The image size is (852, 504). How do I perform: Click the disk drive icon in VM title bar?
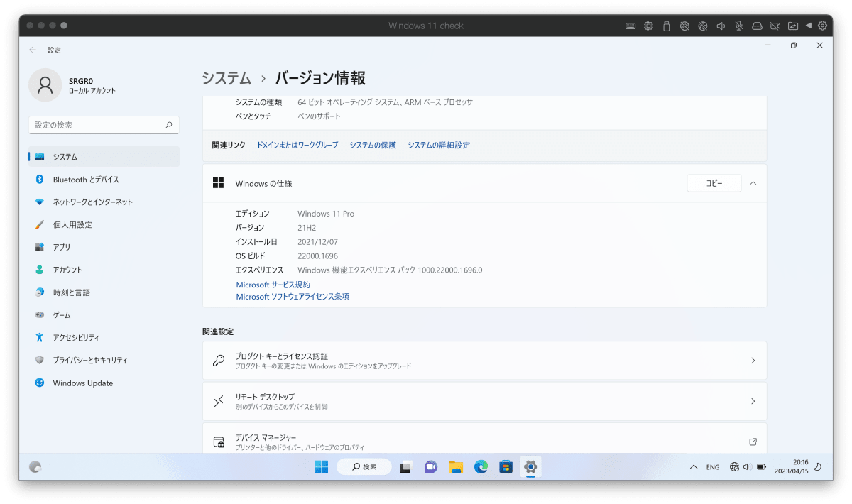pos(757,26)
